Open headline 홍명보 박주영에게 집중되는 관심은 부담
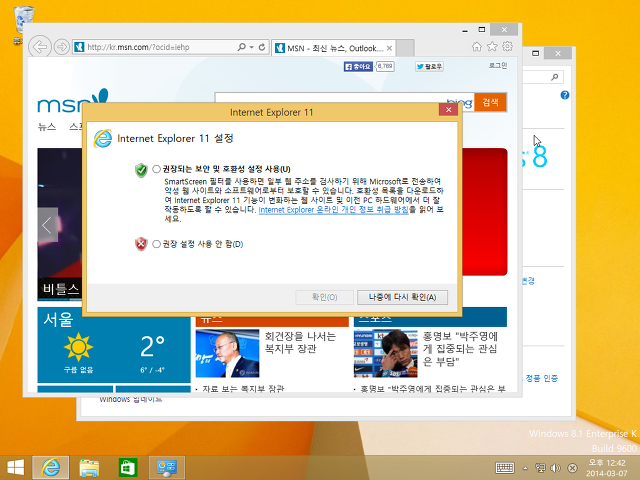This screenshot has width=640, height=480. coord(460,349)
